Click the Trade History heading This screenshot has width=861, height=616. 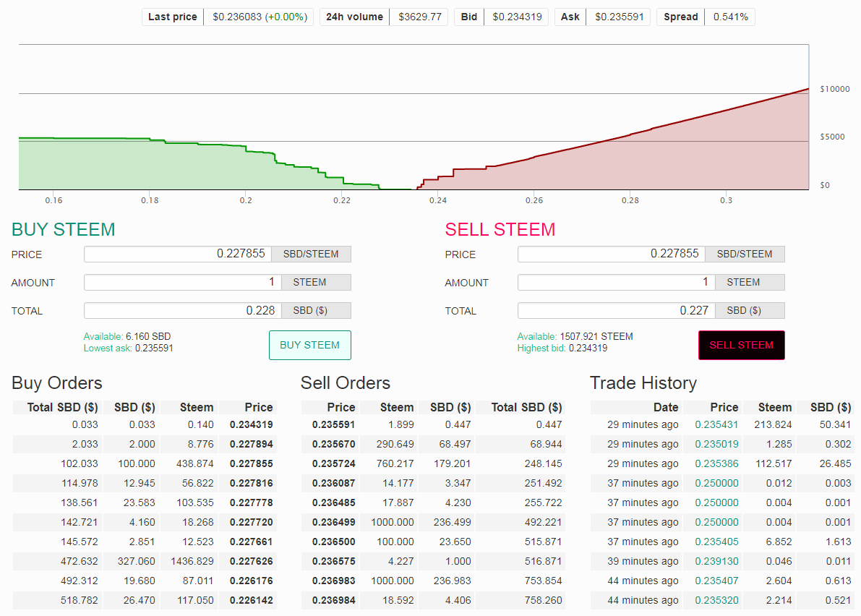[x=643, y=383]
